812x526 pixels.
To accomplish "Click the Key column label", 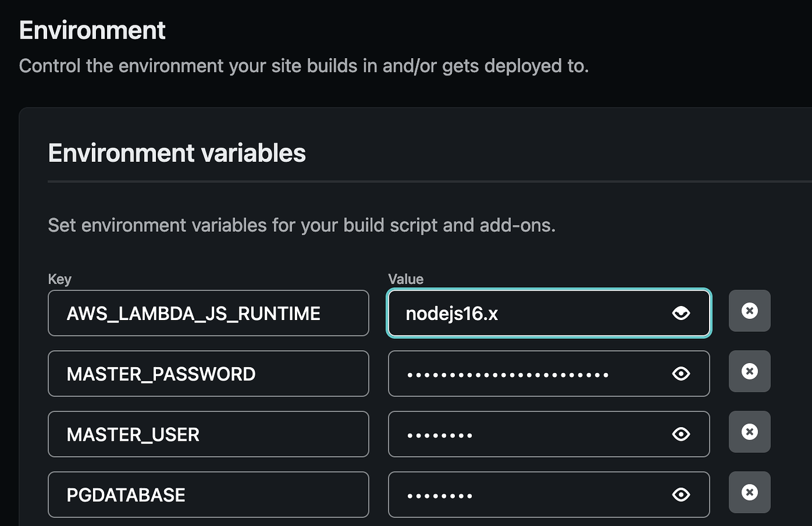I will (59, 279).
